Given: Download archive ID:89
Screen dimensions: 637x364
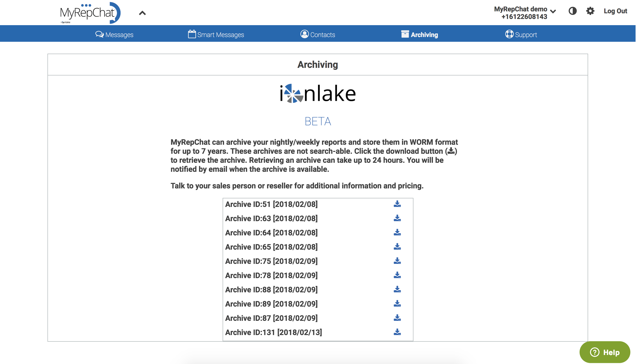Looking at the screenshot, I should [x=398, y=304].
